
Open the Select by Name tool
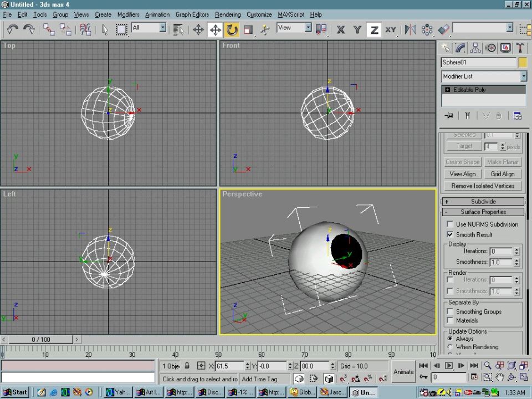tap(178, 29)
